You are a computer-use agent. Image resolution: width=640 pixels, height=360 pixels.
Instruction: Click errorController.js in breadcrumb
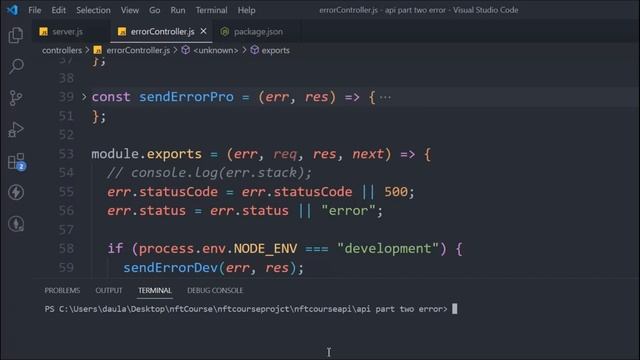[138, 50]
